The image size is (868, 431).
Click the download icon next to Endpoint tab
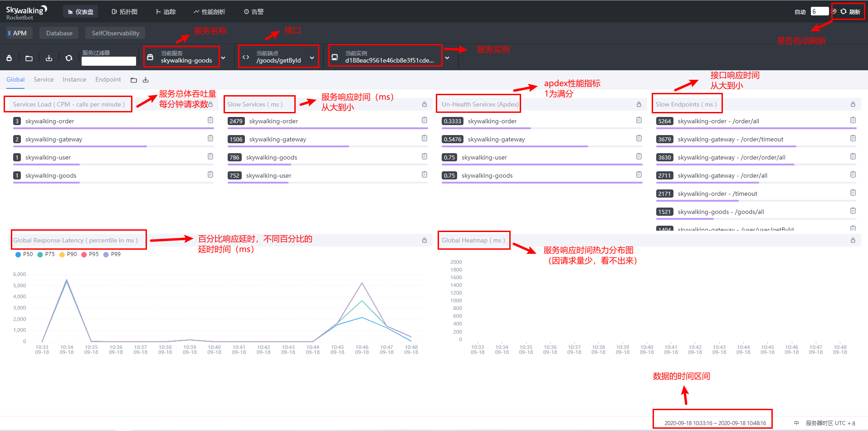146,80
